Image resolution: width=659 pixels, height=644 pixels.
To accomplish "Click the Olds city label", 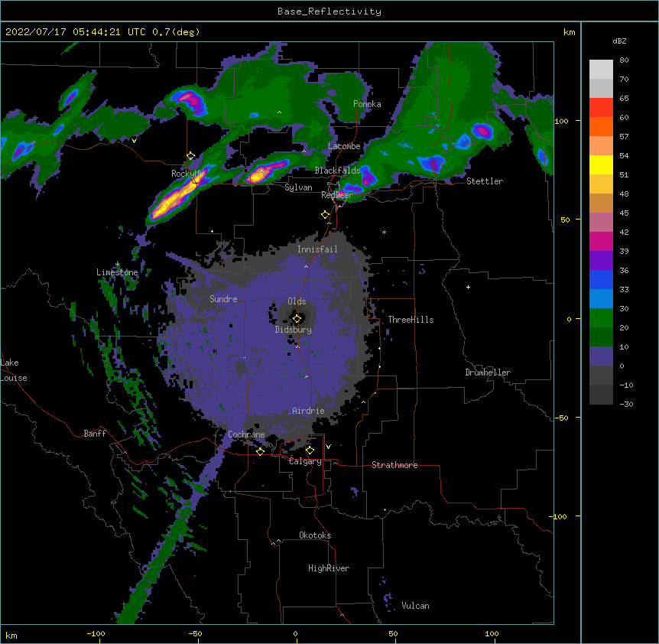I will click(x=297, y=301).
